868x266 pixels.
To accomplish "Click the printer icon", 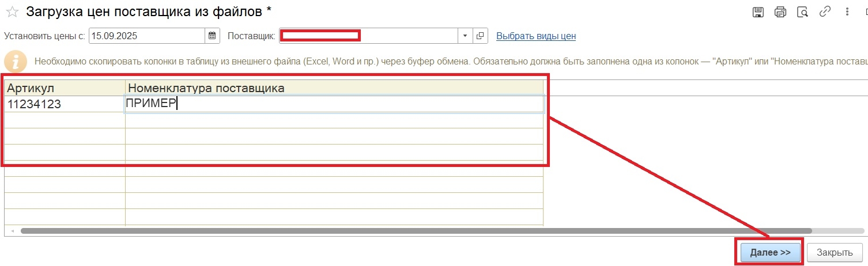I will tap(780, 12).
